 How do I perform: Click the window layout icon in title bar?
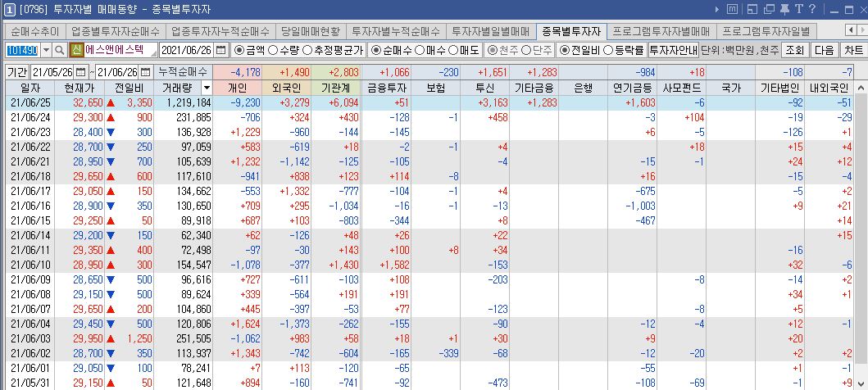[752, 9]
